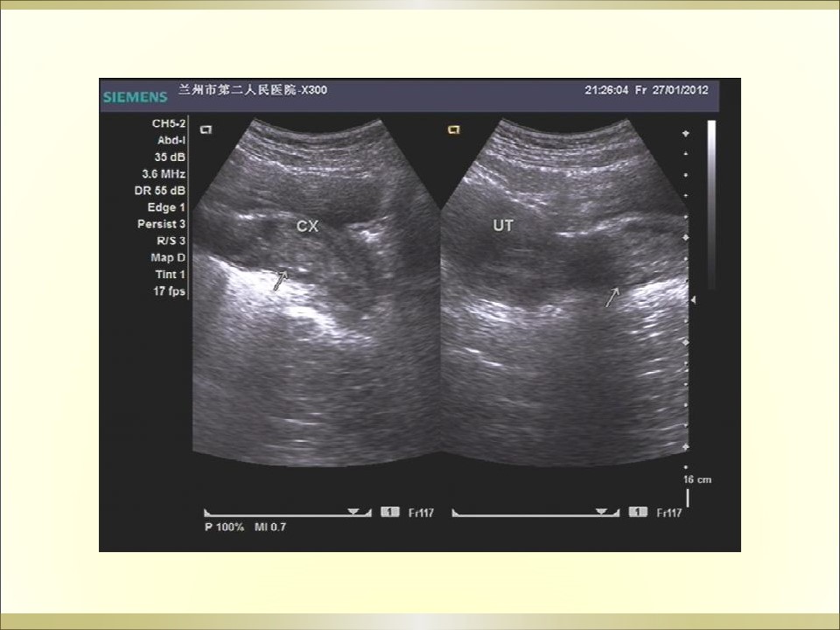Click the CH5-2 transducer label
This screenshot has height=630, width=840.
[x=168, y=124]
